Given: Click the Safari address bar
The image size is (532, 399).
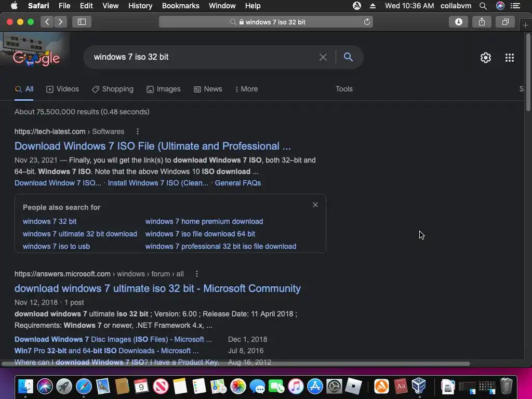Looking at the screenshot, I should (265, 22).
